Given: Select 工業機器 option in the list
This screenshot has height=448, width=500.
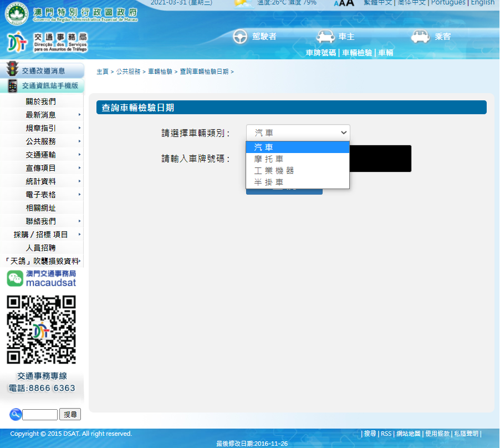Looking at the screenshot, I should coord(274,170).
